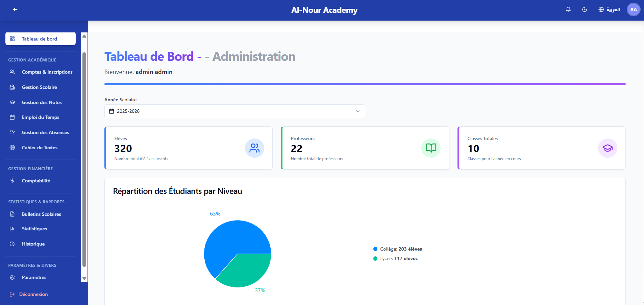The image size is (644, 305).
Task: Click the Gestion Scolaire building icon
Action: [x=12, y=87]
